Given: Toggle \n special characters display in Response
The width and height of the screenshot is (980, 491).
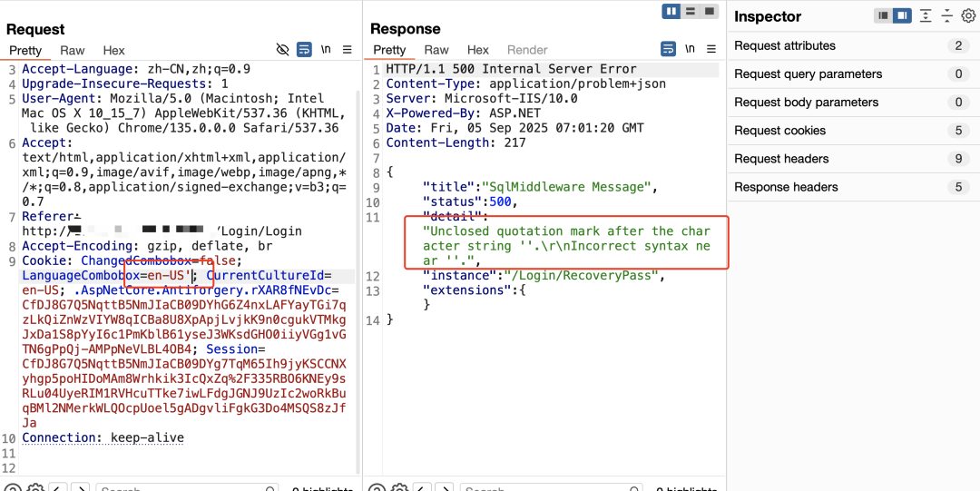Looking at the screenshot, I should tap(690, 49).
